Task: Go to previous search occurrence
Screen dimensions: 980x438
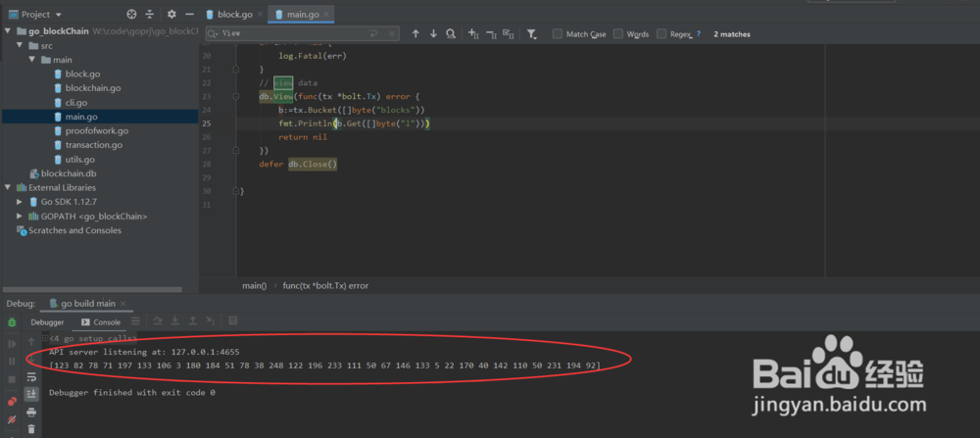Action: point(416,34)
